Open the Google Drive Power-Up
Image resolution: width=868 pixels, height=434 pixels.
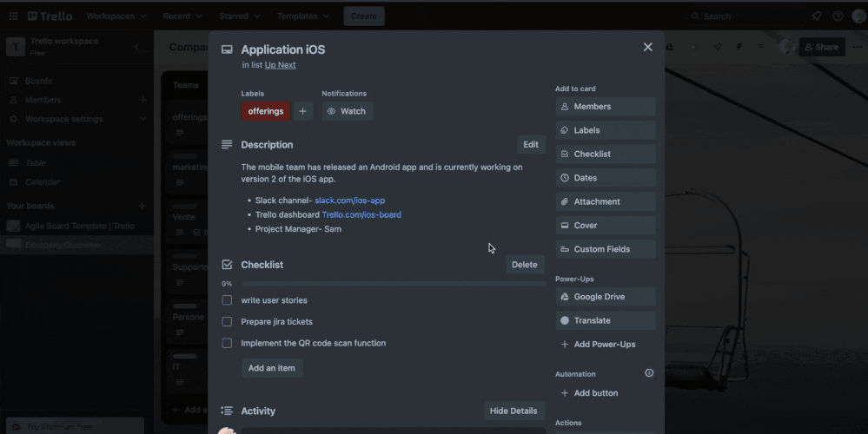[606, 297]
